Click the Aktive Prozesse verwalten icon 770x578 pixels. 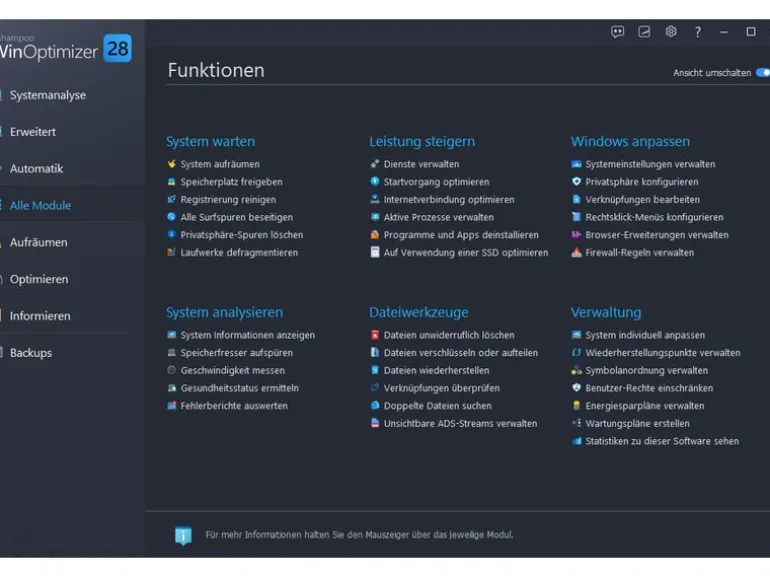375,217
